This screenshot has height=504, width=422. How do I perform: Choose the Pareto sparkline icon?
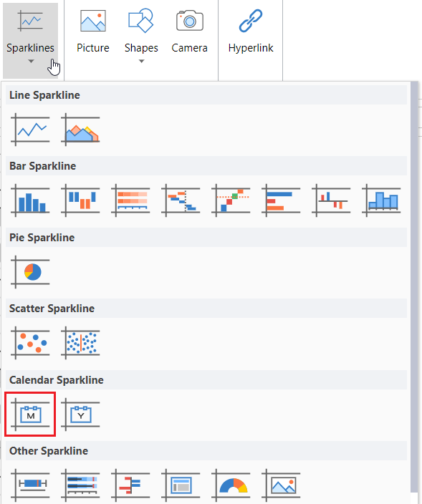point(231,200)
